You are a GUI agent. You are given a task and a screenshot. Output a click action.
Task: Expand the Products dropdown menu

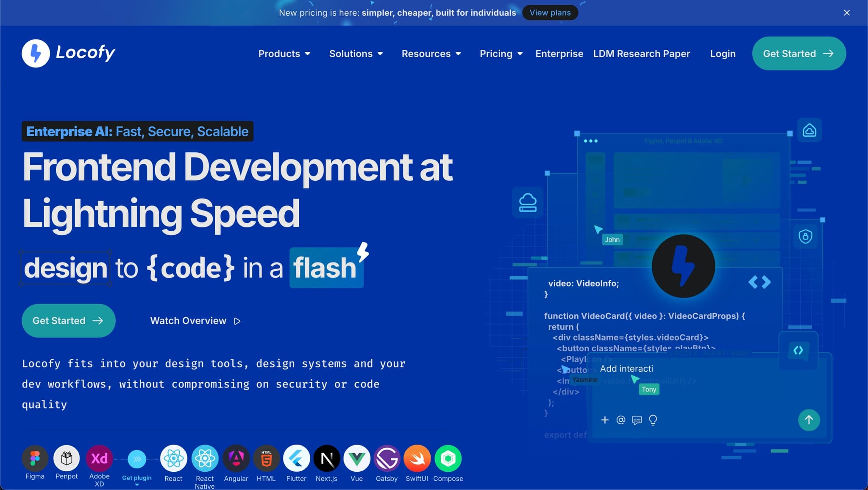(x=284, y=54)
